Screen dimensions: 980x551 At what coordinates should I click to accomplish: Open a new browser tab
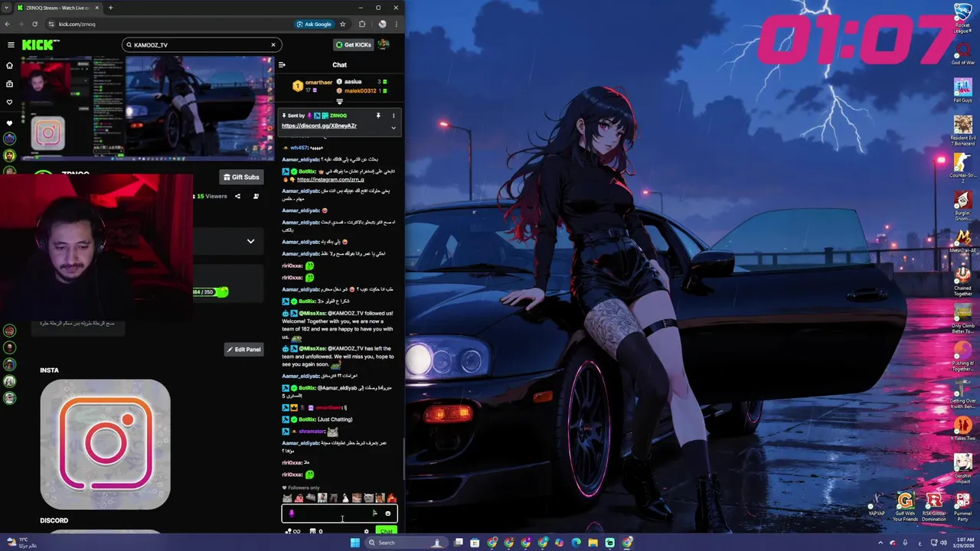coord(110,8)
